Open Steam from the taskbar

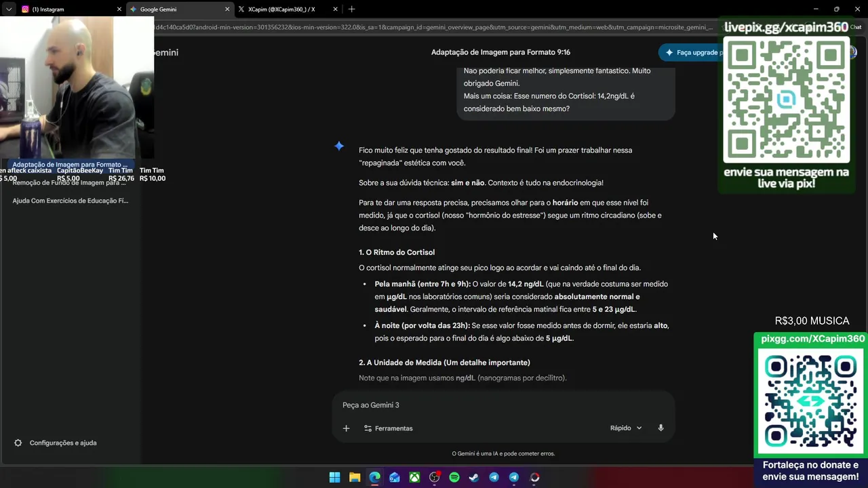[x=474, y=477]
